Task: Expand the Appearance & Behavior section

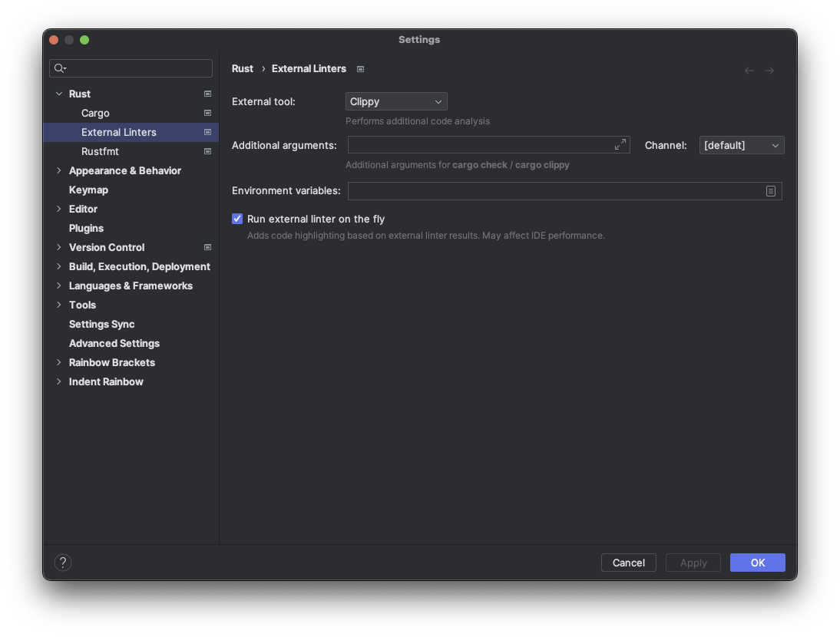Action: pyautogui.click(x=59, y=170)
